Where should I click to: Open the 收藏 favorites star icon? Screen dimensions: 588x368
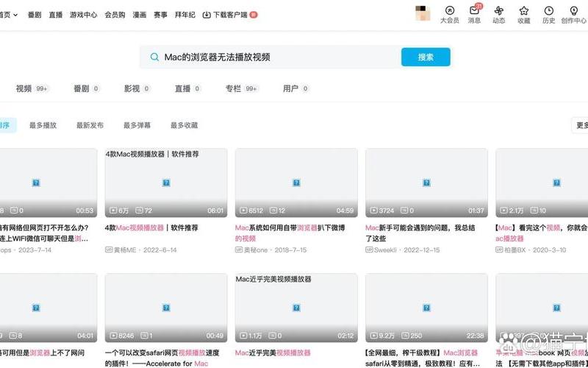[524, 10]
